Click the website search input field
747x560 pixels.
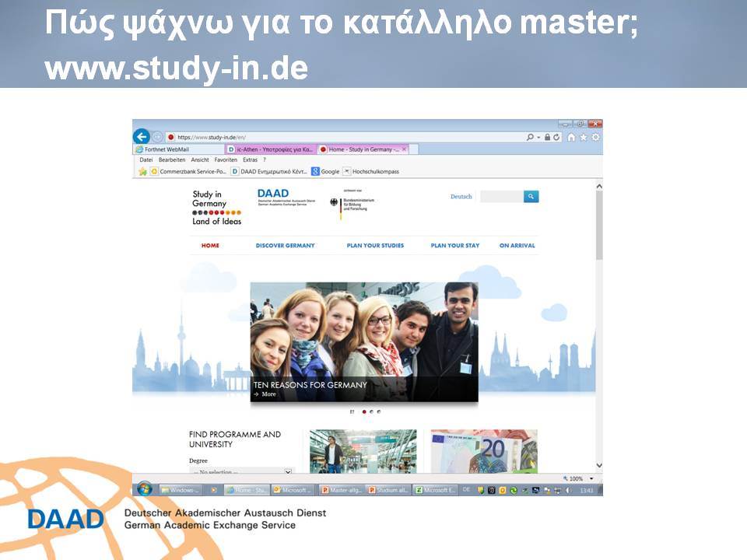pyautogui.click(x=502, y=196)
